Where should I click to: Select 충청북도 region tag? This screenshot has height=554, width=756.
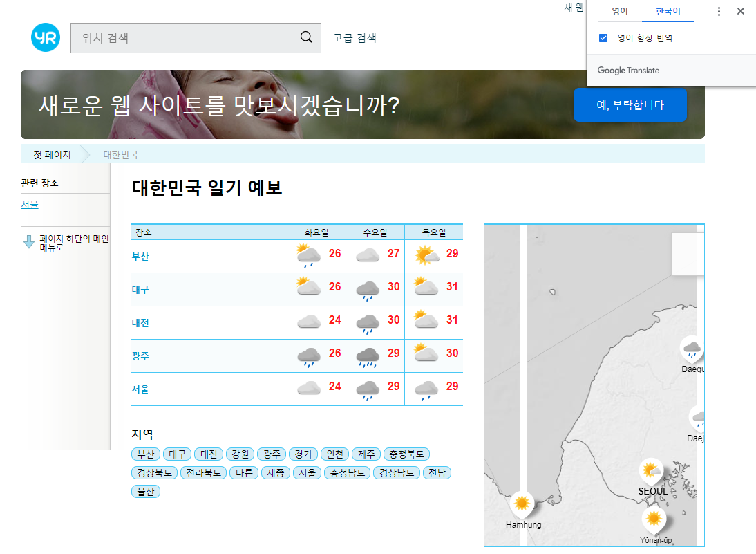pos(406,454)
